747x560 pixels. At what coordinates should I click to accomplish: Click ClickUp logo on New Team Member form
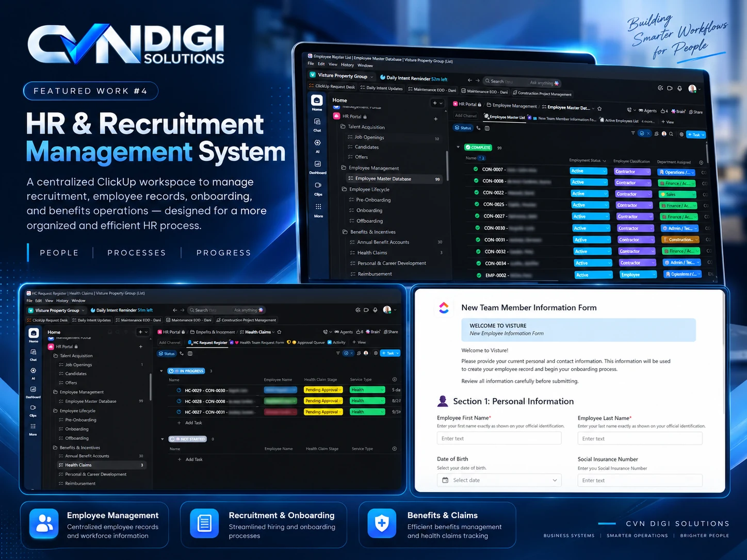point(444,308)
